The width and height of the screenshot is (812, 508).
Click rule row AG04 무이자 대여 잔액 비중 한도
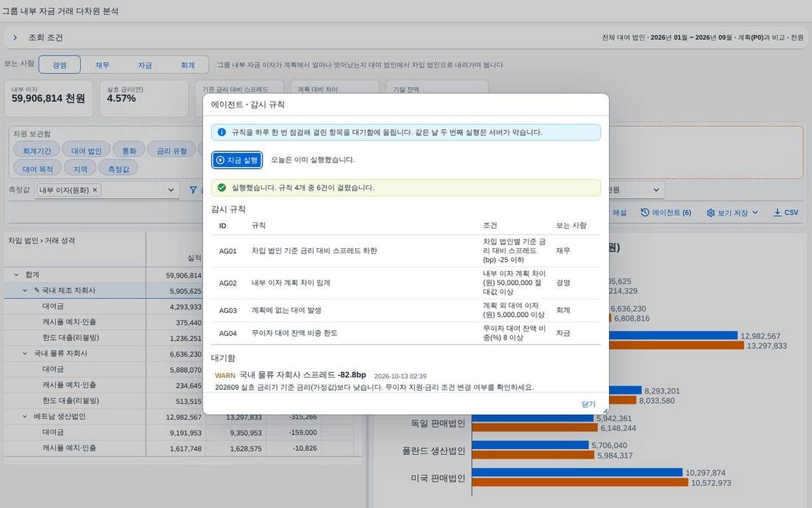click(x=406, y=333)
